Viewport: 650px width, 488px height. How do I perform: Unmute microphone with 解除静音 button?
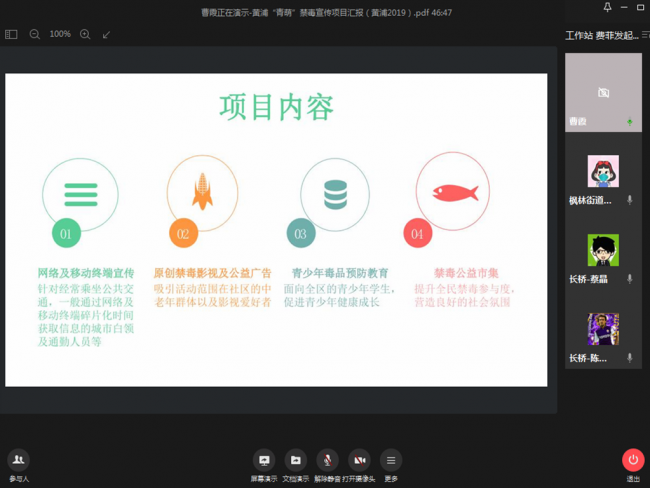[x=327, y=463]
